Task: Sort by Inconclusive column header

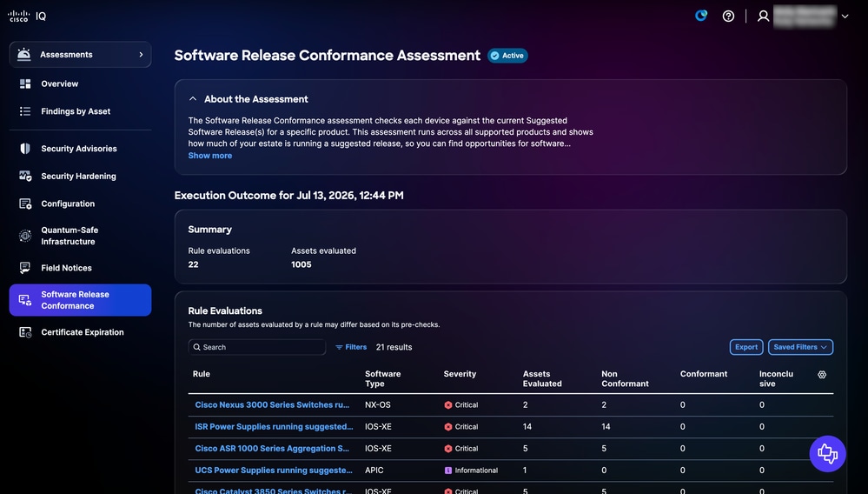Action: (x=776, y=379)
